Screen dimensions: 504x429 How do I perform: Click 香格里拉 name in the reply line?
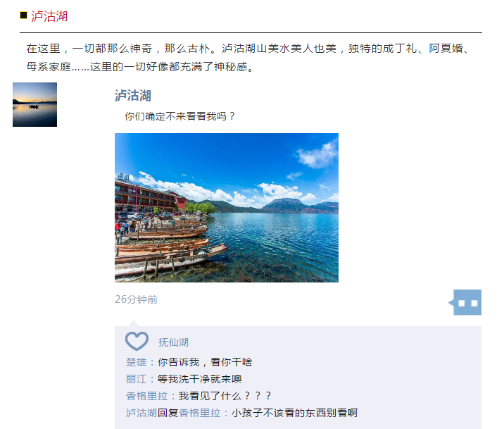point(200,413)
